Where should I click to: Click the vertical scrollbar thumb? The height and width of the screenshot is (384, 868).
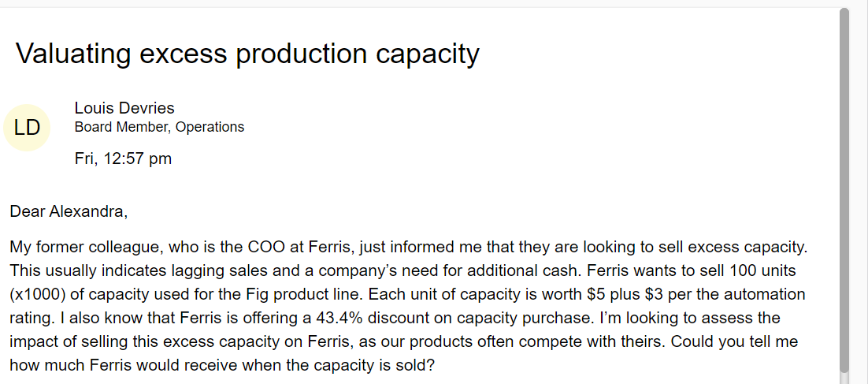coord(844,190)
